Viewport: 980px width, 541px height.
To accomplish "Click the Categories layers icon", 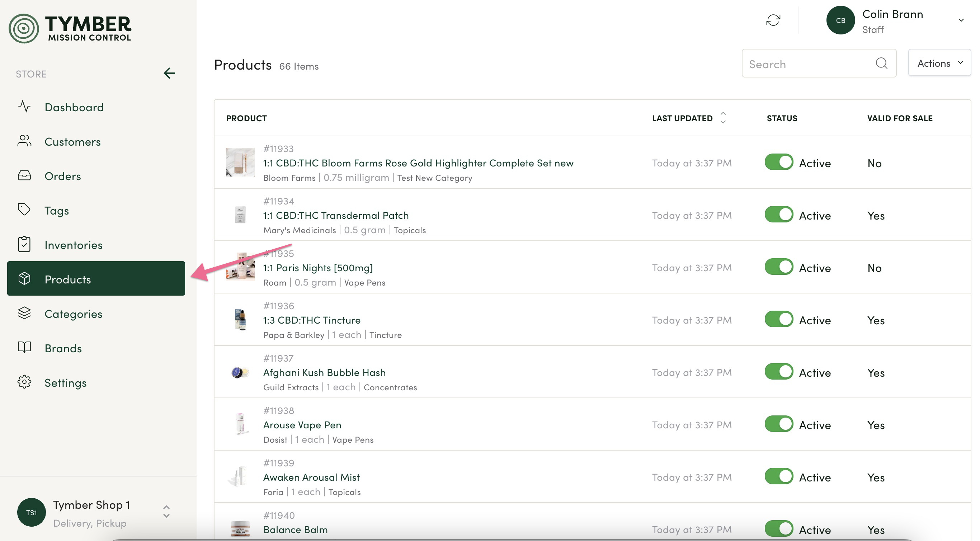I will tap(24, 314).
